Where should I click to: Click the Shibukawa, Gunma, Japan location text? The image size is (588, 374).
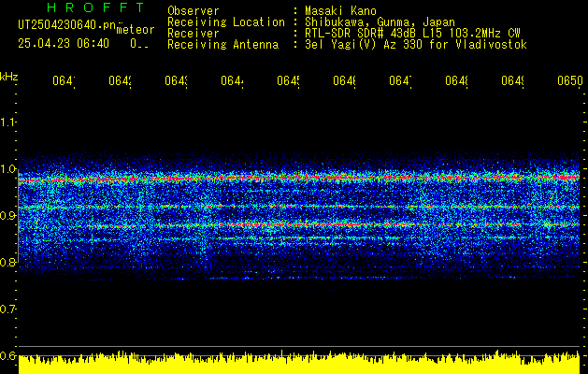[380, 22]
